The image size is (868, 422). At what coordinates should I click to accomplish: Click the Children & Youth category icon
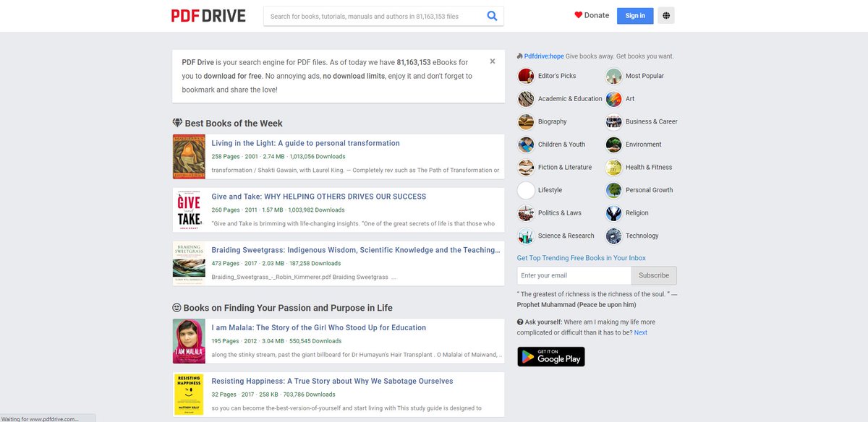tap(526, 145)
